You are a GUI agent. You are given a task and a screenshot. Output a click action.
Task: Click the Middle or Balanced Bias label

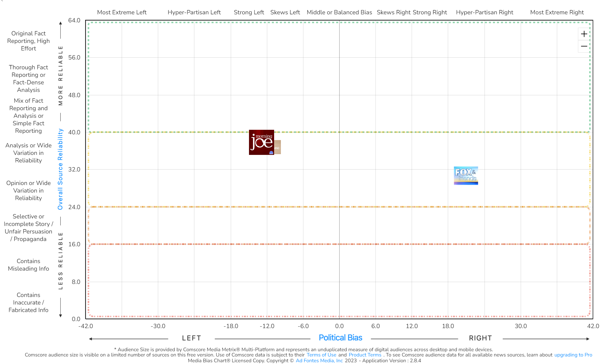(339, 12)
